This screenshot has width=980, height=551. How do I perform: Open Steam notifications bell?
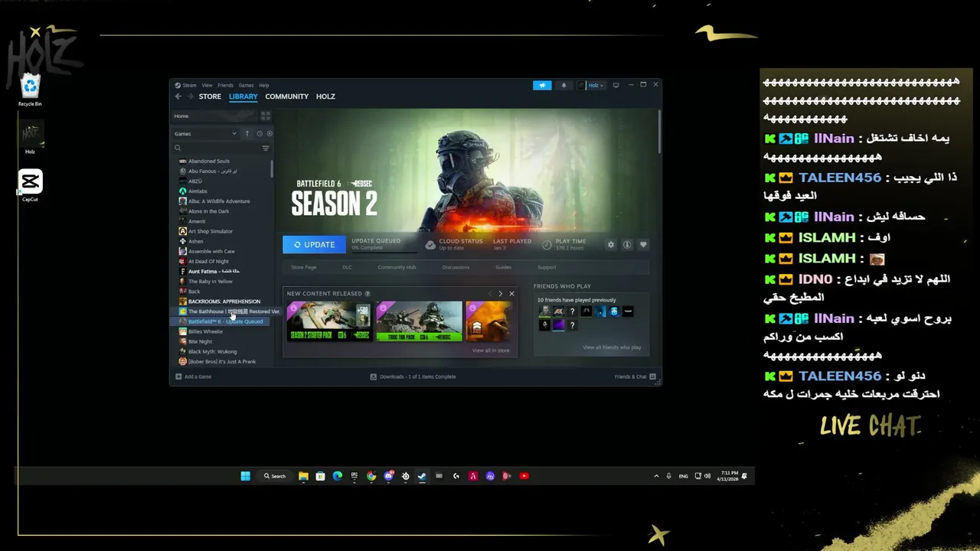coord(563,85)
